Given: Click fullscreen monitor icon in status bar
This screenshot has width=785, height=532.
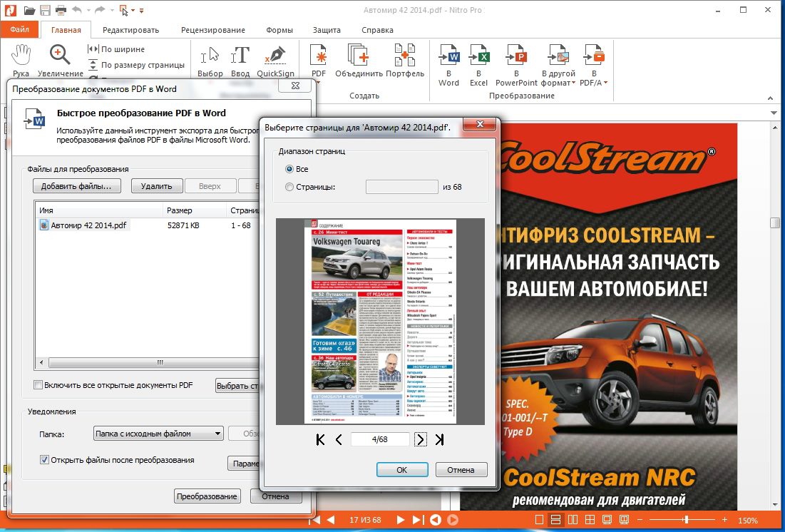Looking at the screenshot, I should point(607,520).
